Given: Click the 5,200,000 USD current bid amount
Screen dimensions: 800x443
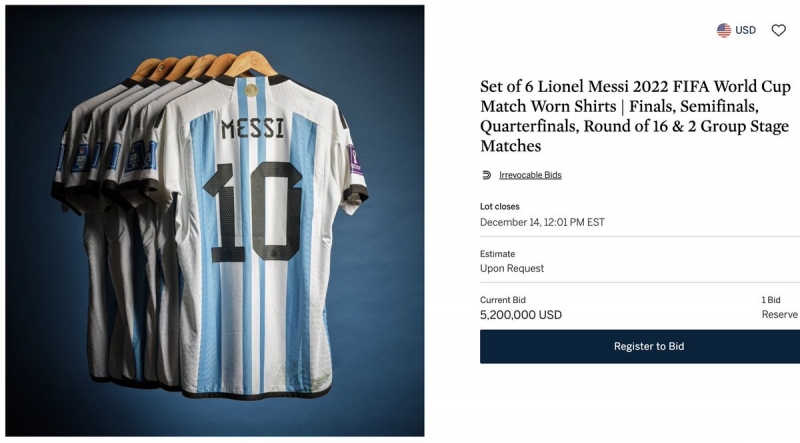Looking at the screenshot, I should (520, 314).
